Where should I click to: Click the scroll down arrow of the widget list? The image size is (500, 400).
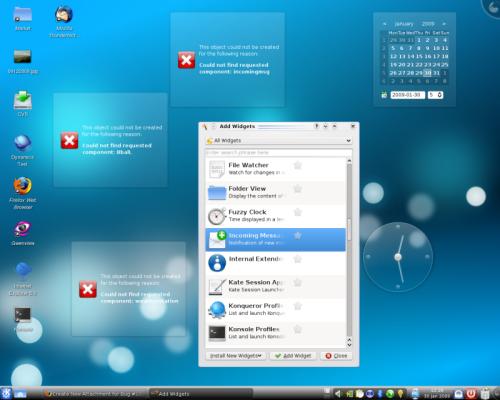[349, 345]
